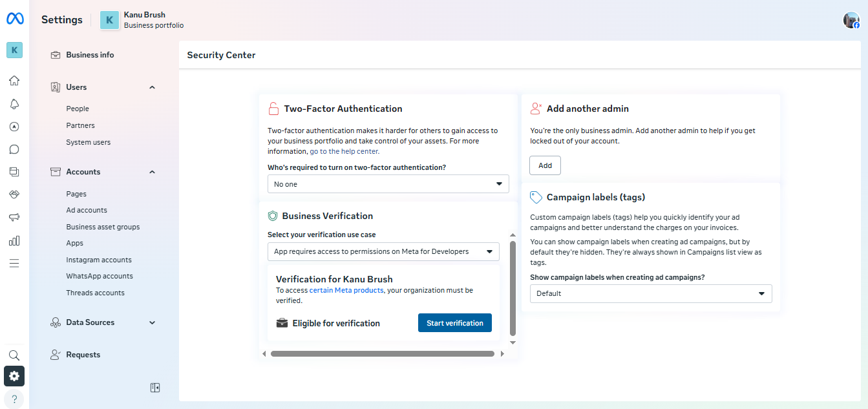This screenshot has height=409, width=868.
Task: Click the horizontal scrollbar in Business Verification
Action: coord(382,353)
